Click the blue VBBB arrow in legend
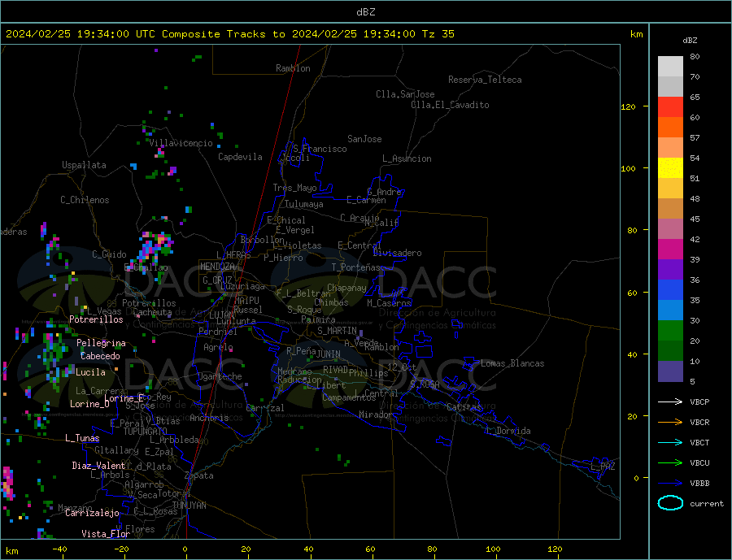 (x=670, y=483)
